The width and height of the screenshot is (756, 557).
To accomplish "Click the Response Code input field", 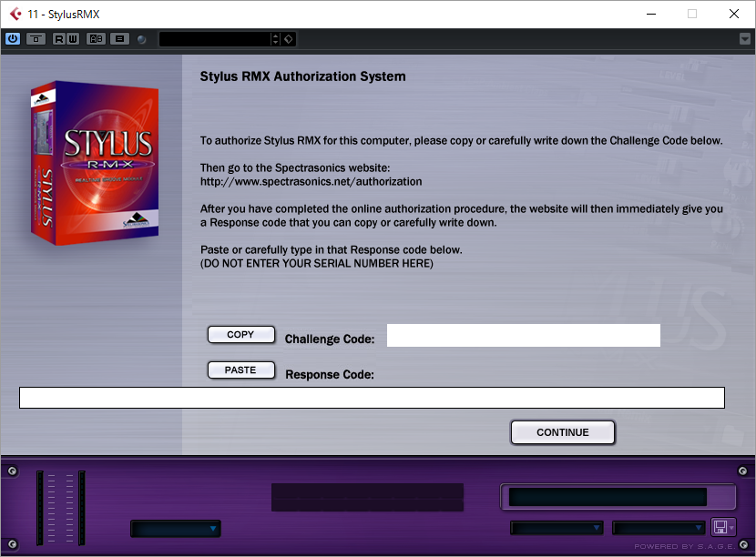I will (372, 398).
